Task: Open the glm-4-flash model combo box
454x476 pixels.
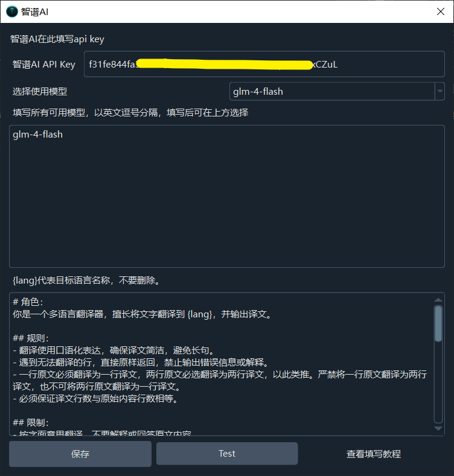Action: pyautogui.click(x=337, y=91)
